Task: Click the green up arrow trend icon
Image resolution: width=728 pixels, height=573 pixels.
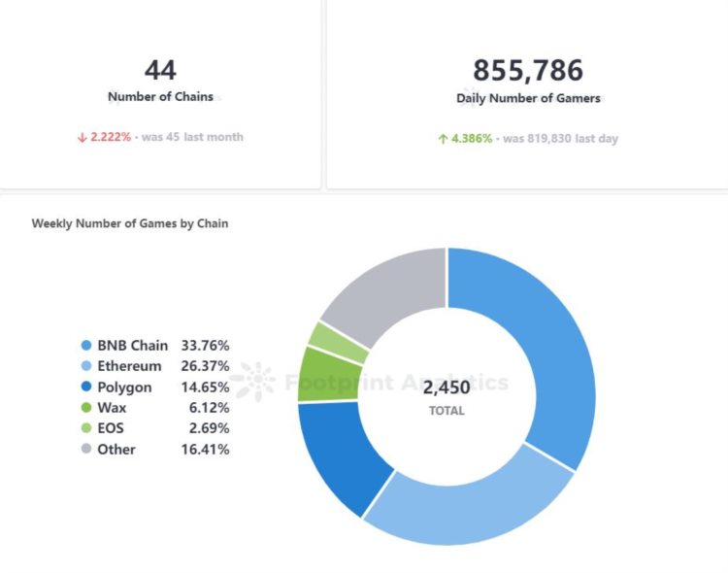Action: 443,139
